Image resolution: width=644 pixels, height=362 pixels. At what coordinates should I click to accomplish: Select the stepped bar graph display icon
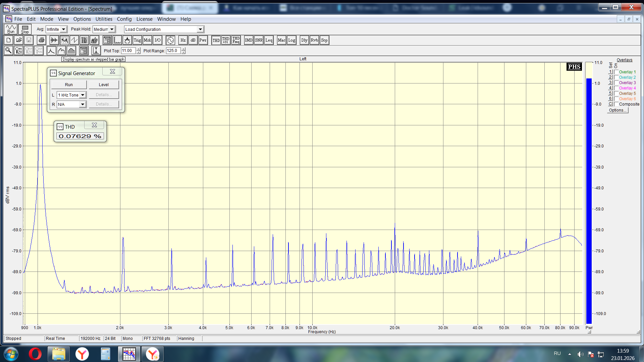[61, 51]
